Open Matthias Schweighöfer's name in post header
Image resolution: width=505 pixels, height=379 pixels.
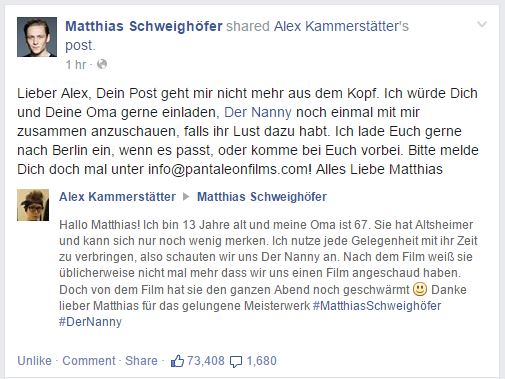point(144,26)
